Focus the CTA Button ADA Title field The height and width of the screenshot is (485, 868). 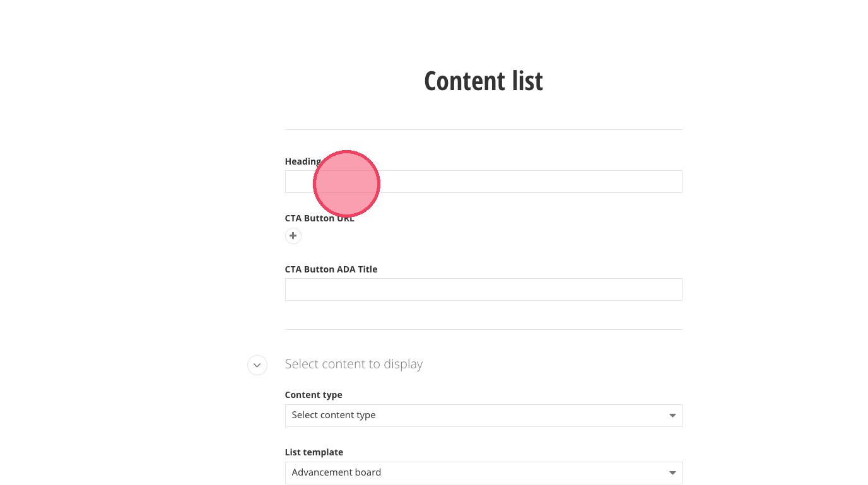pyautogui.click(x=483, y=289)
